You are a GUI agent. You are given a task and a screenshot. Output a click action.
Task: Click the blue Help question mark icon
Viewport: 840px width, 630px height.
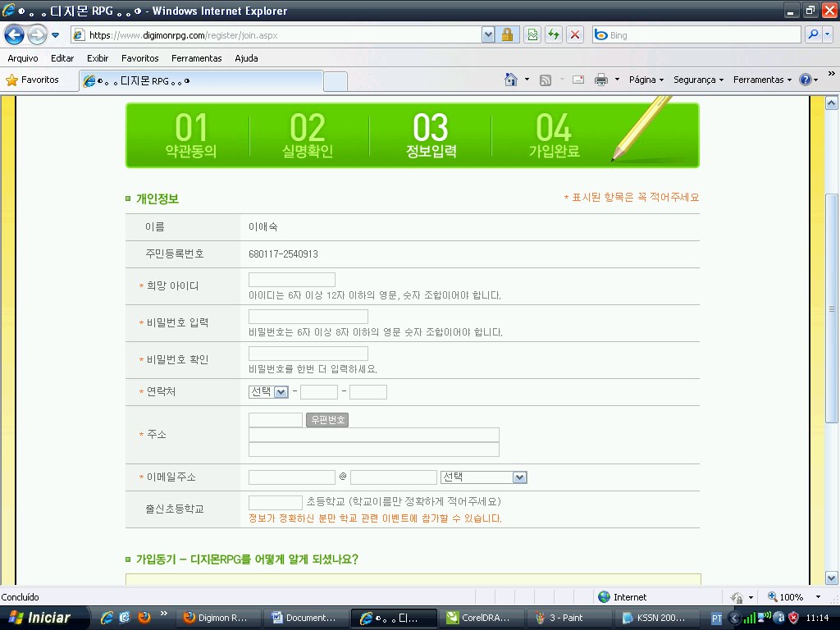coord(806,80)
